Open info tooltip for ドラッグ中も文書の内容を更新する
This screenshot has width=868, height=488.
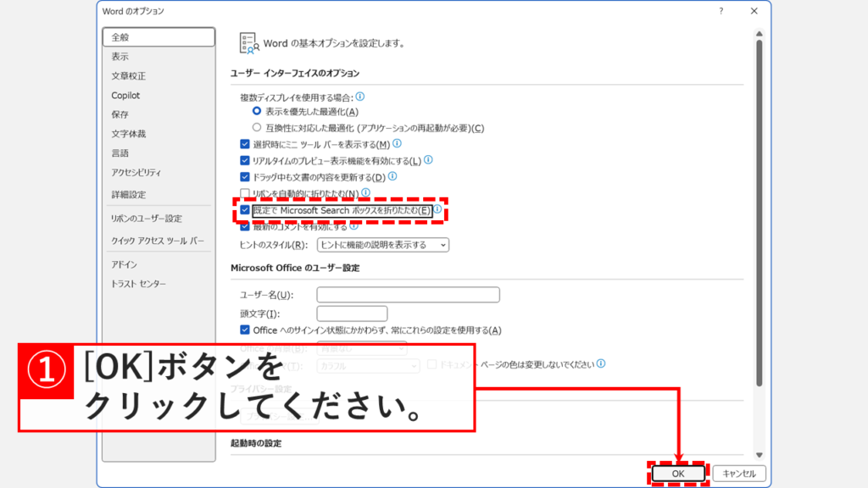(x=392, y=176)
